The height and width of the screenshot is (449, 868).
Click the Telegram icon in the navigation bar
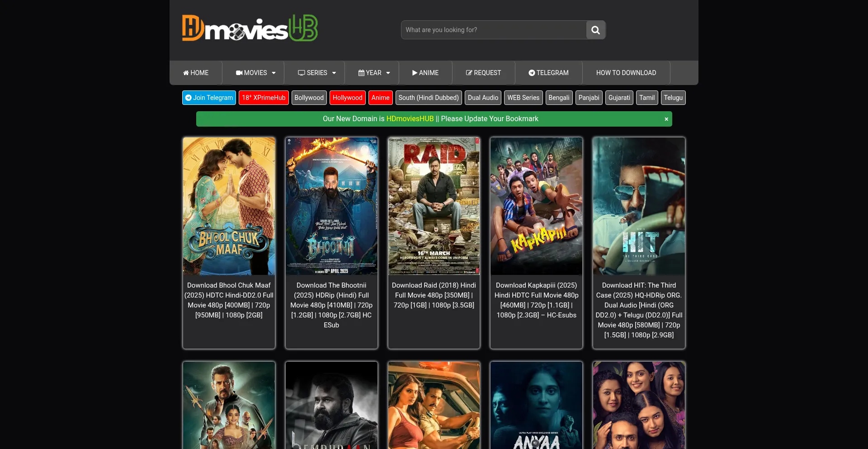click(x=532, y=73)
